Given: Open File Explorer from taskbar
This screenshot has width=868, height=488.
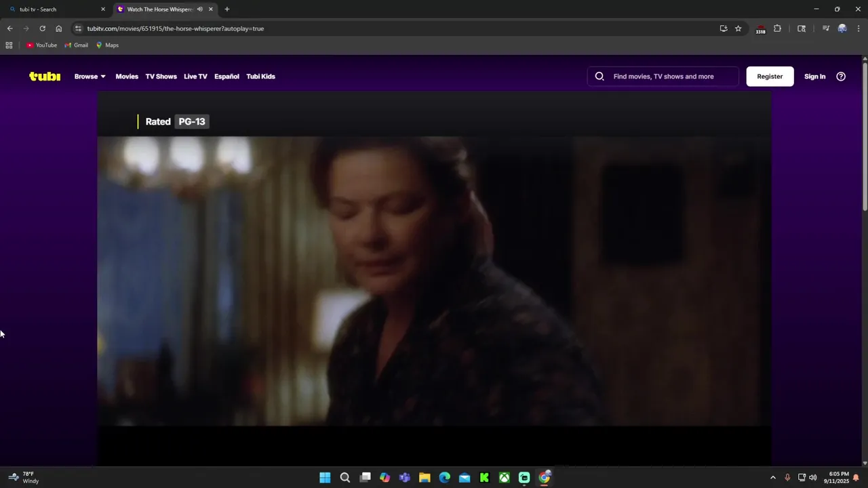Looking at the screenshot, I should (x=425, y=478).
